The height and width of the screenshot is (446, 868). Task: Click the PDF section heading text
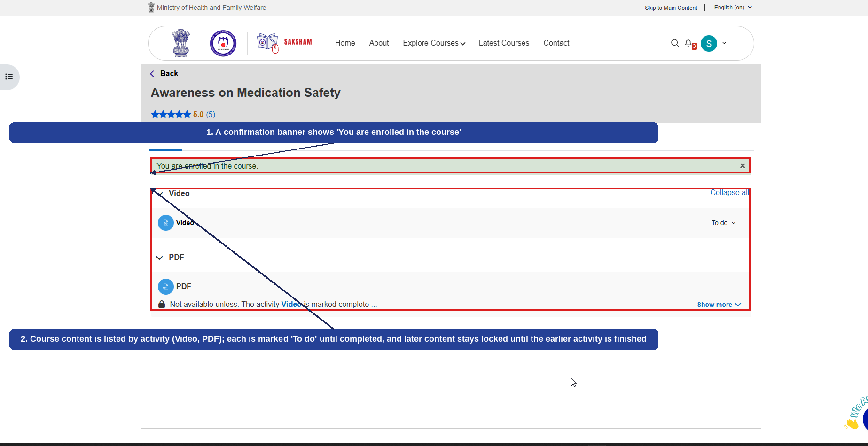pyautogui.click(x=176, y=257)
